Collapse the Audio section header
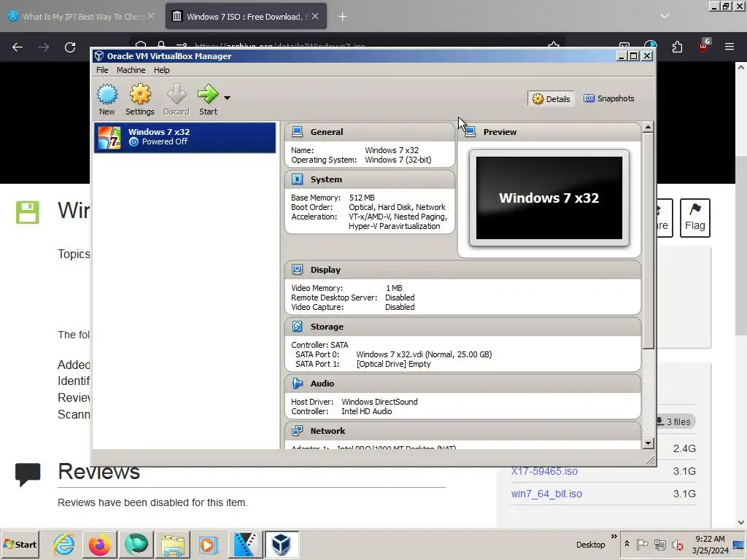The height and width of the screenshot is (560, 747). tap(462, 384)
